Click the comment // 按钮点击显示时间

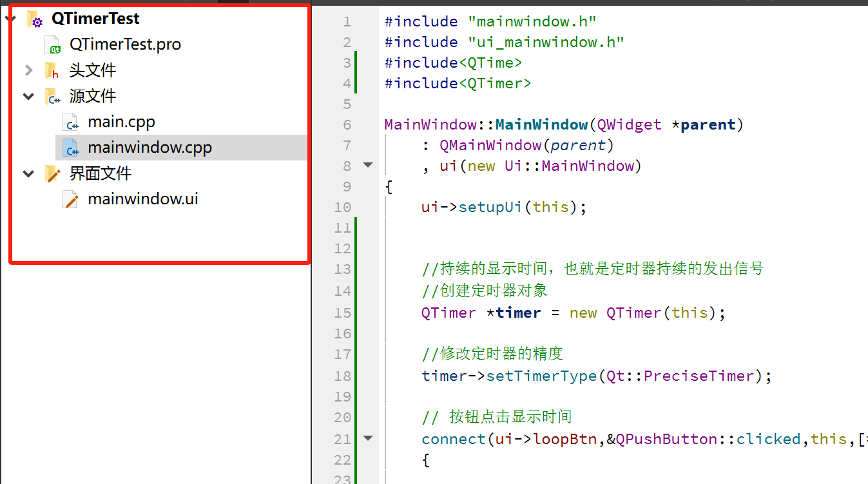[497, 417]
